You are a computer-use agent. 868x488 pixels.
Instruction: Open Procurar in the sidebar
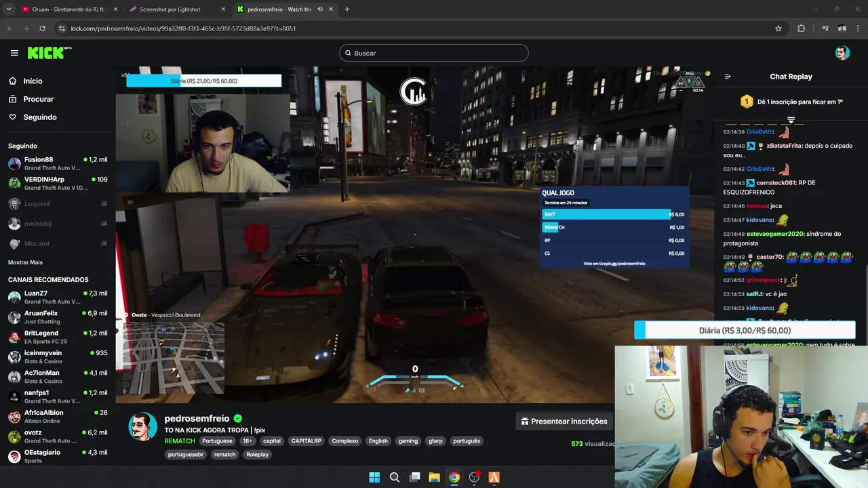[38, 99]
